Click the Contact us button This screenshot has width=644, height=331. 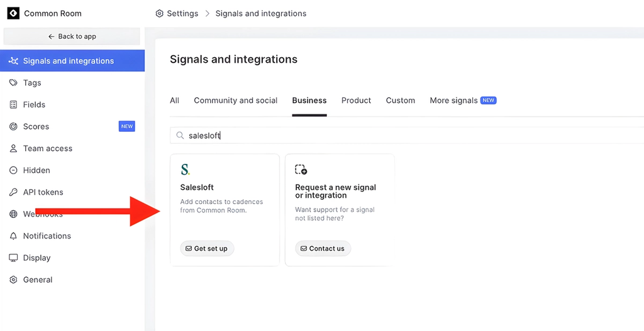click(323, 249)
